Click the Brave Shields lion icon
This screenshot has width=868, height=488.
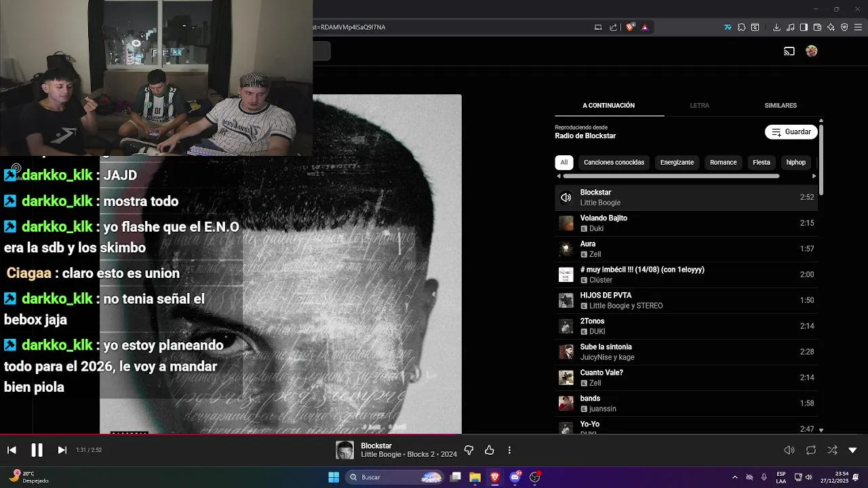click(631, 27)
